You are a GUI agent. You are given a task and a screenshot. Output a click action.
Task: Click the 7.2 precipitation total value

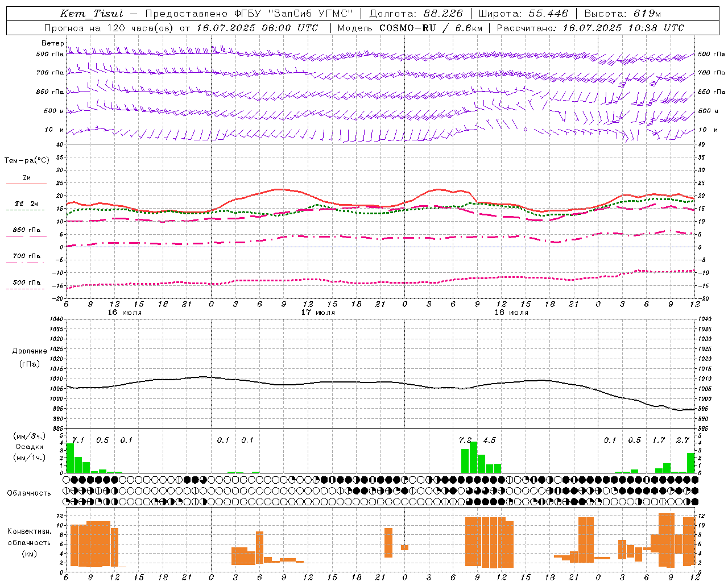pos(465,440)
